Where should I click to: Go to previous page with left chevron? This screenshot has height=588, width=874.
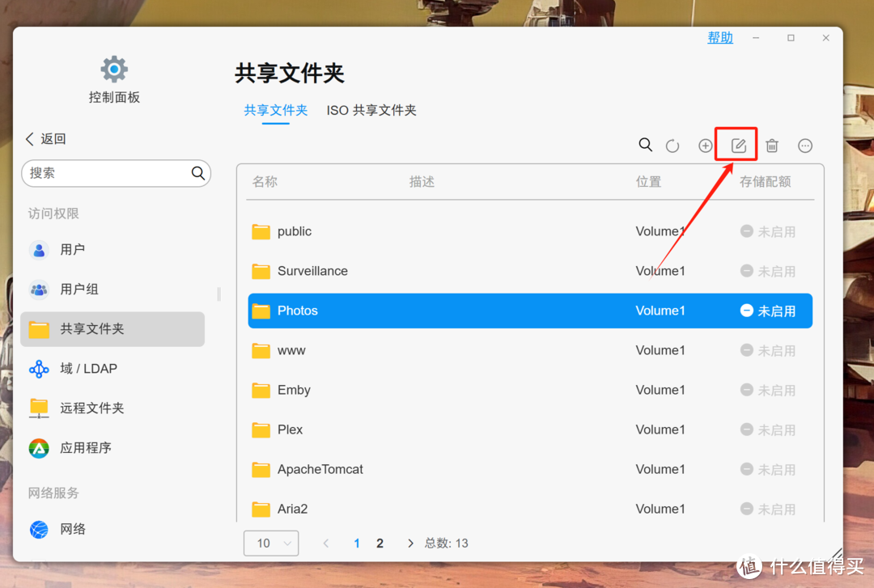click(x=326, y=544)
